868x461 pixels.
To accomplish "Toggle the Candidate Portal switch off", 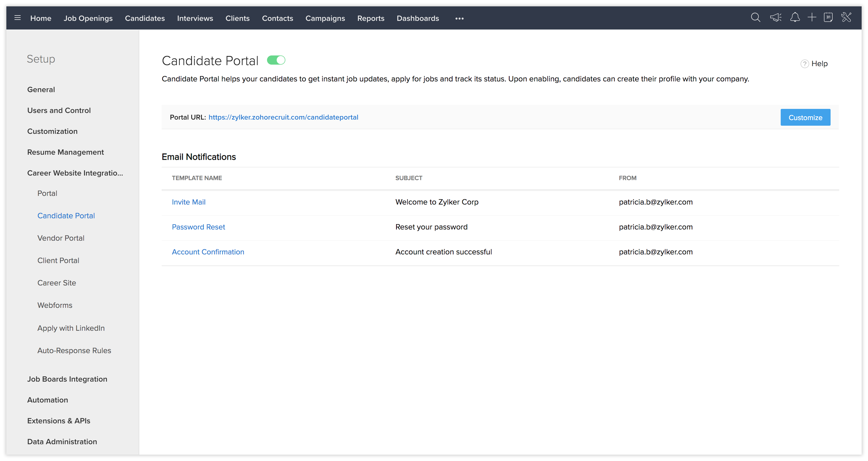I will tap(276, 60).
